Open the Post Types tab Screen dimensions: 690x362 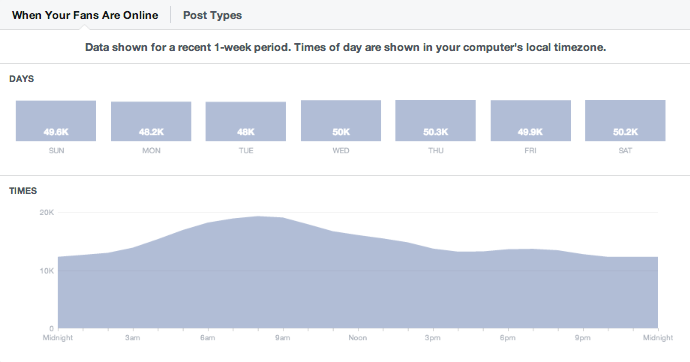coord(212,15)
